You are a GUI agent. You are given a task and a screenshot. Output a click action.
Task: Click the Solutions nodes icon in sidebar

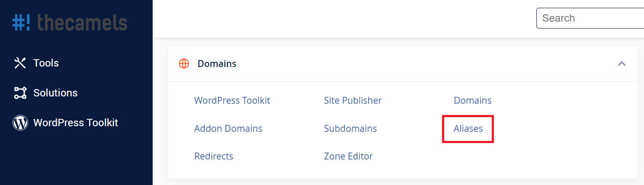click(20, 93)
